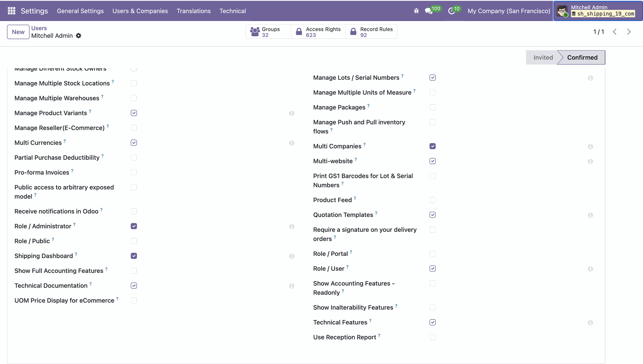
Task: Click the New button
Action: point(18,32)
